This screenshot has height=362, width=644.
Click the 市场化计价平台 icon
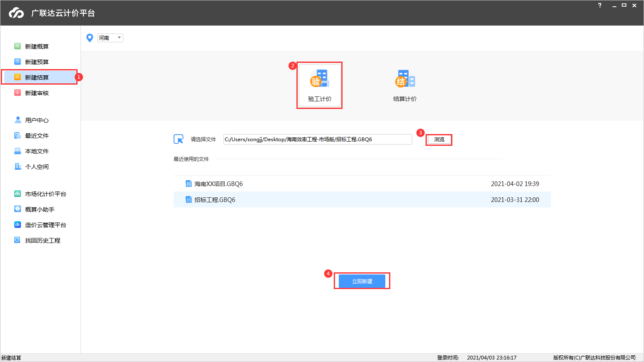coord(18,194)
